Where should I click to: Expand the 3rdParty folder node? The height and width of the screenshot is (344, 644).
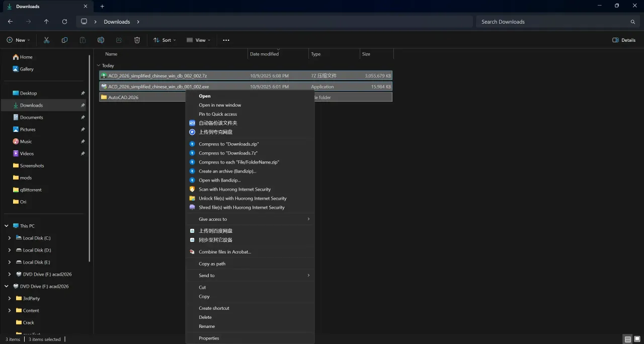(x=10, y=298)
